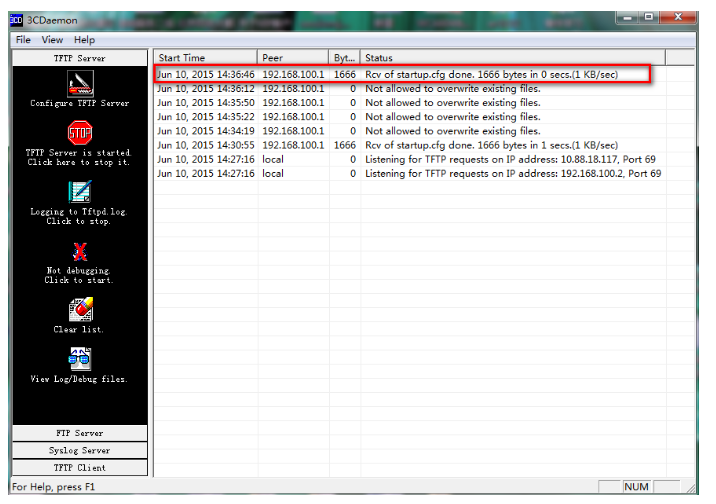716x504 pixels.
Task: Click peer 192.168.100.1 in the 14:35:50 row
Action: (293, 103)
